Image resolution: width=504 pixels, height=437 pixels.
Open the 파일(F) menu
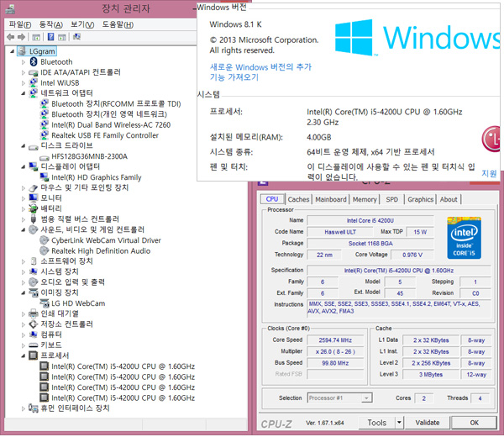pos(20,24)
